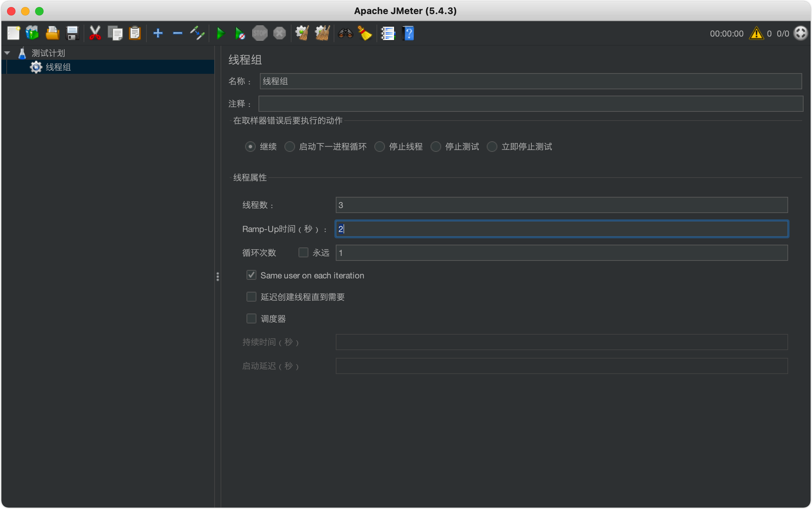Open Help with question mark icon
This screenshot has width=812, height=509.
[x=408, y=33]
